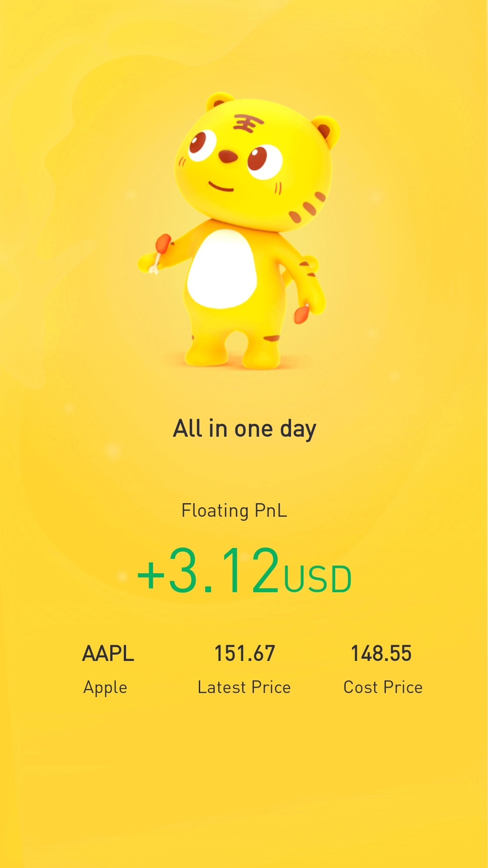Tap the 151.67 latest price value
488x868 pixels.
point(244,653)
